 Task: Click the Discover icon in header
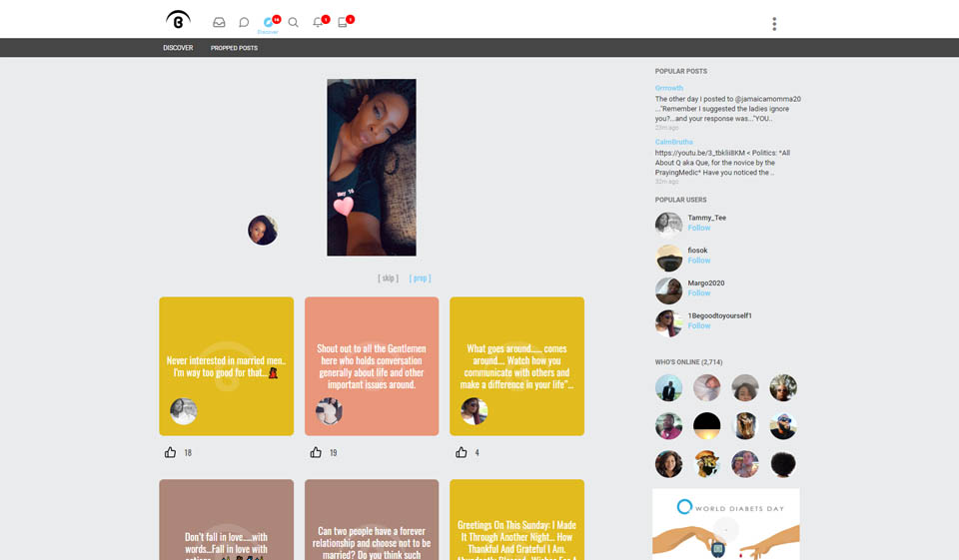[x=268, y=23]
